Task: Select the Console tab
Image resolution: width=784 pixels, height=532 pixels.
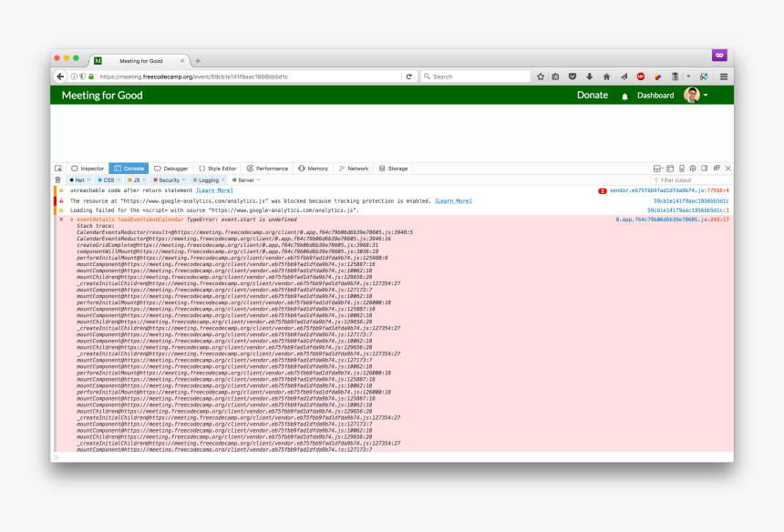Action: click(x=129, y=169)
